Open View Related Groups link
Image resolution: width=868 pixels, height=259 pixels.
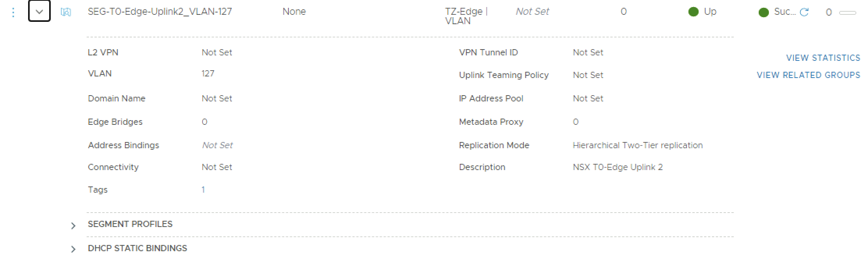coord(808,75)
